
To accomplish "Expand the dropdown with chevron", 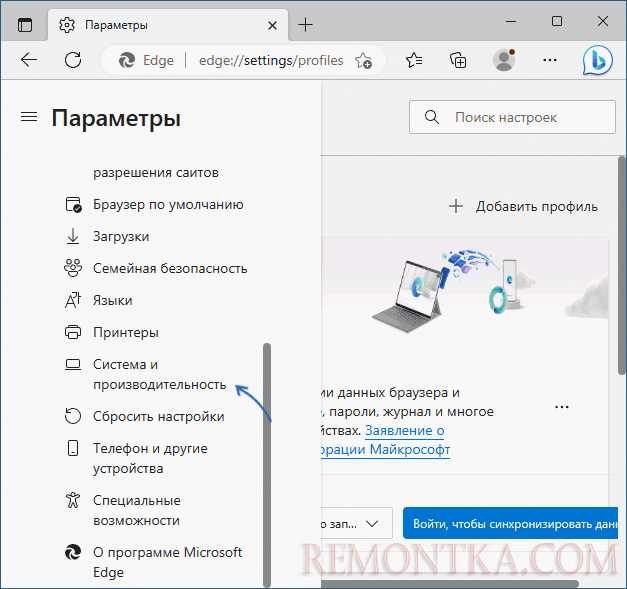I will [x=372, y=523].
